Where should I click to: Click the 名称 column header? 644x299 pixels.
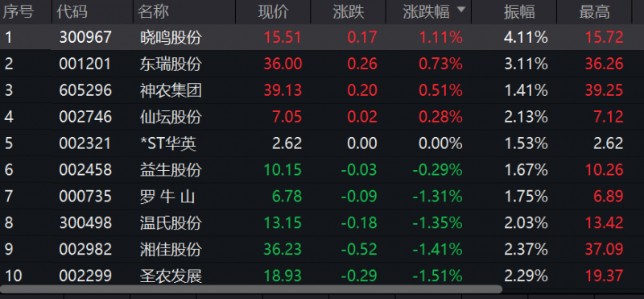(153, 12)
